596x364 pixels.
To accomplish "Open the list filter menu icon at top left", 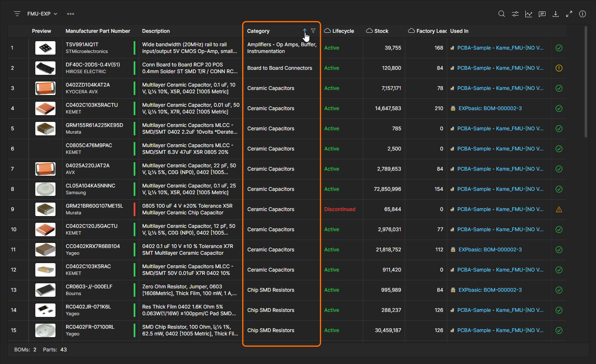I will pyautogui.click(x=17, y=14).
